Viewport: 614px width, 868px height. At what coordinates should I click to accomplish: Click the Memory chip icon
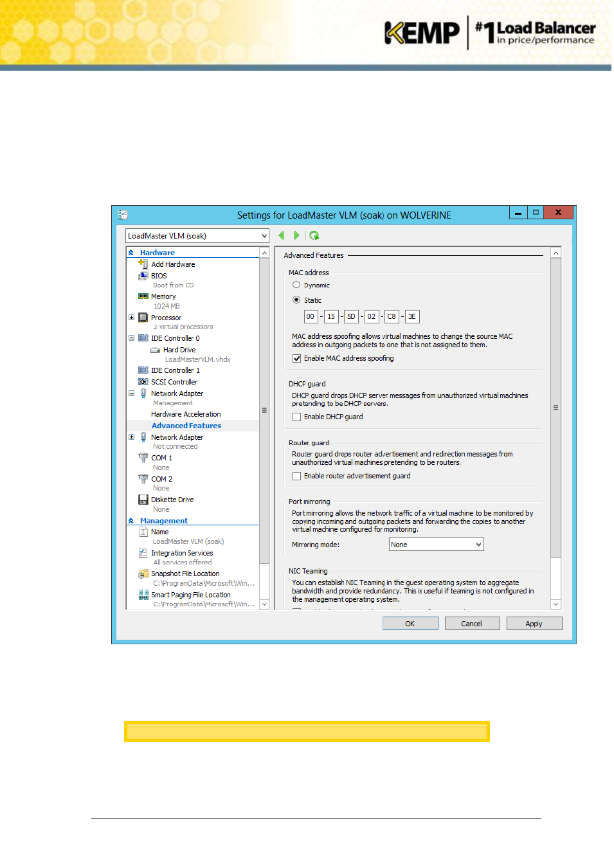143,296
